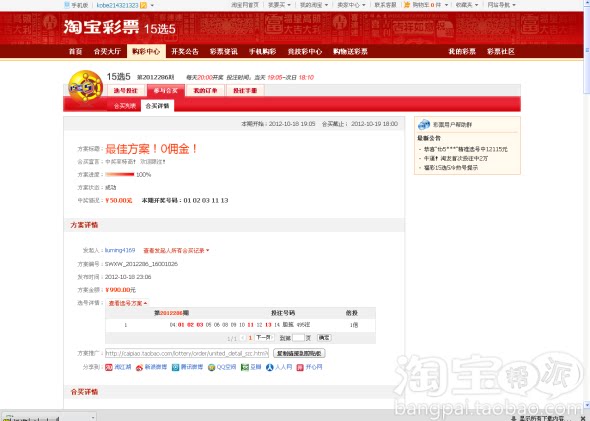This screenshot has height=421, width=590.
Task: Share to Douban icon
Action: [245, 367]
